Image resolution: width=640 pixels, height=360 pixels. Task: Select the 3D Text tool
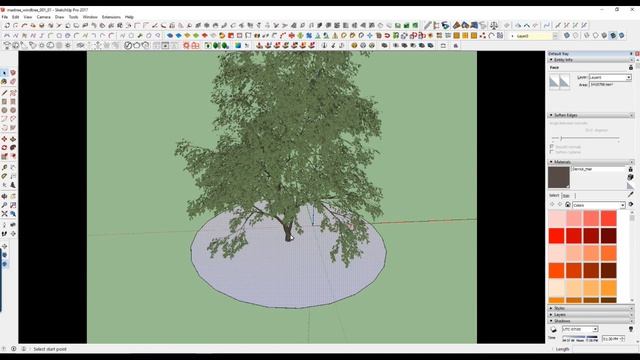pos(13,185)
